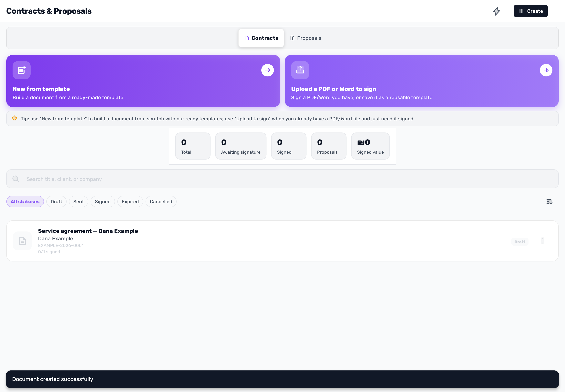This screenshot has height=392, width=565.
Task: Filter by Signed status chip
Action: pyautogui.click(x=103, y=202)
